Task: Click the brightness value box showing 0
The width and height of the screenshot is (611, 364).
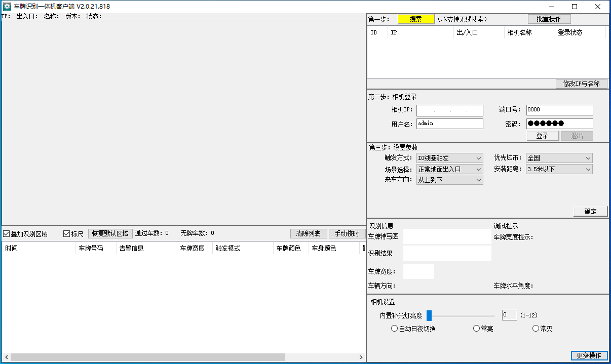Action: 509,315
